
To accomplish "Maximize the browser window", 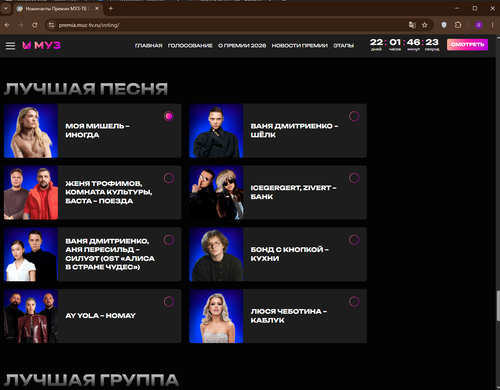I will click(x=475, y=8).
